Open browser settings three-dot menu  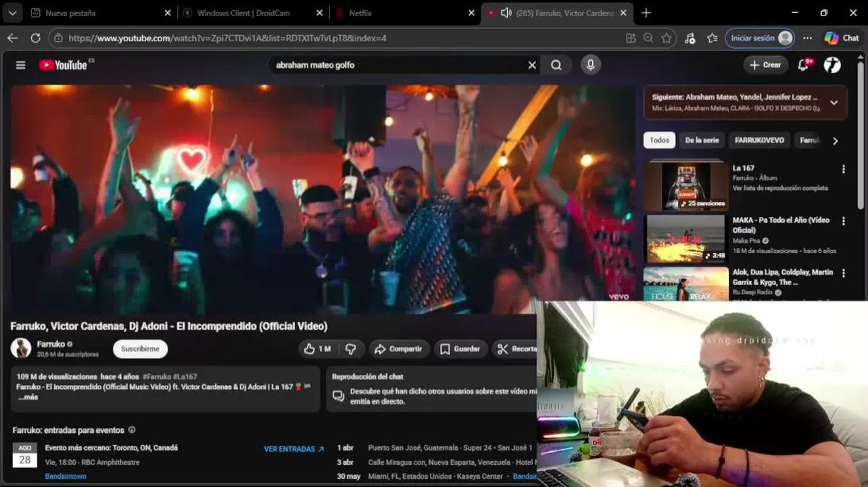coord(807,39)
